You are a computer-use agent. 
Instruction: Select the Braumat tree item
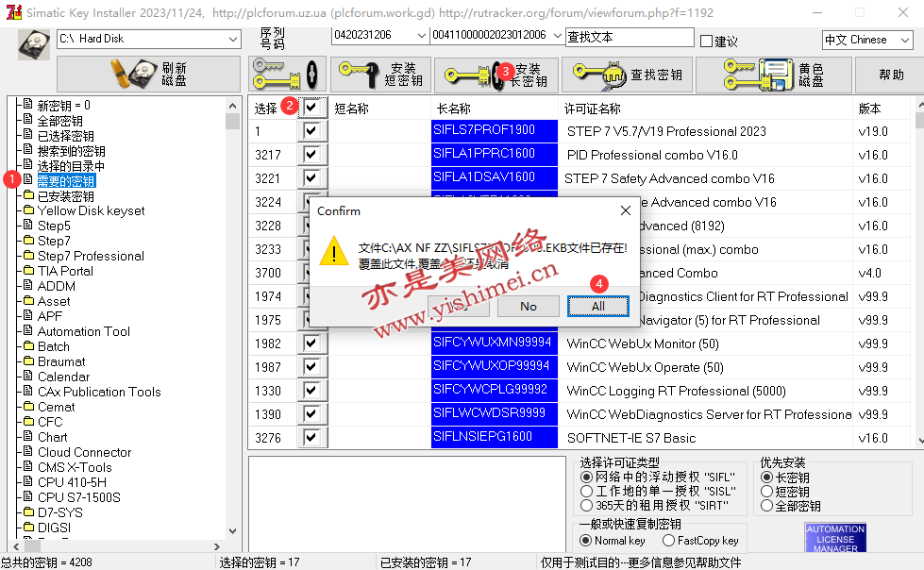click(61, 361)
